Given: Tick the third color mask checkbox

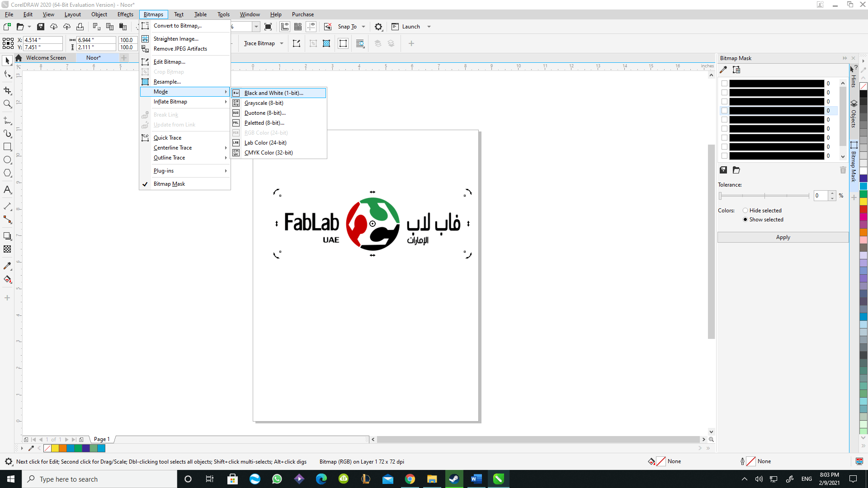Looking at the screenshot, I should 725,102.
